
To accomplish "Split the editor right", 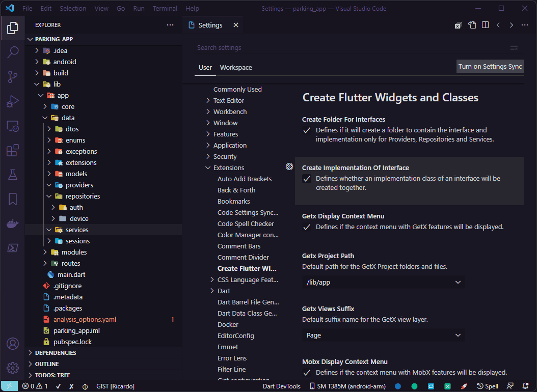I will tap(485, 25).
